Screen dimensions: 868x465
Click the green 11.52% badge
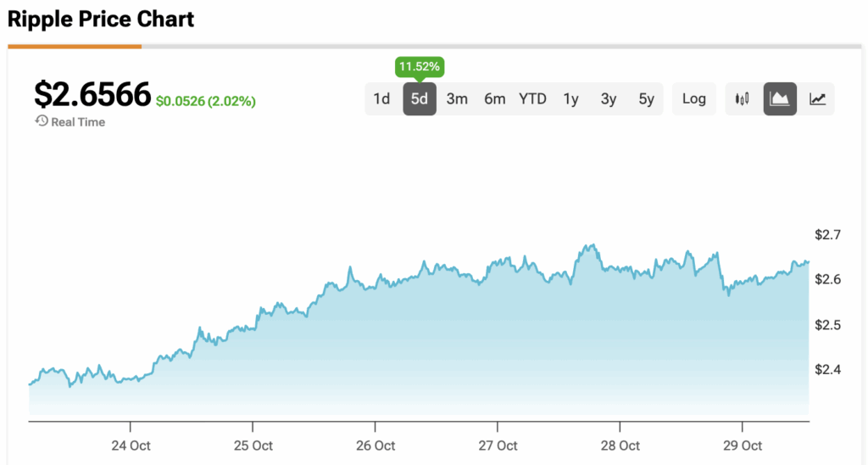point(419,66)
